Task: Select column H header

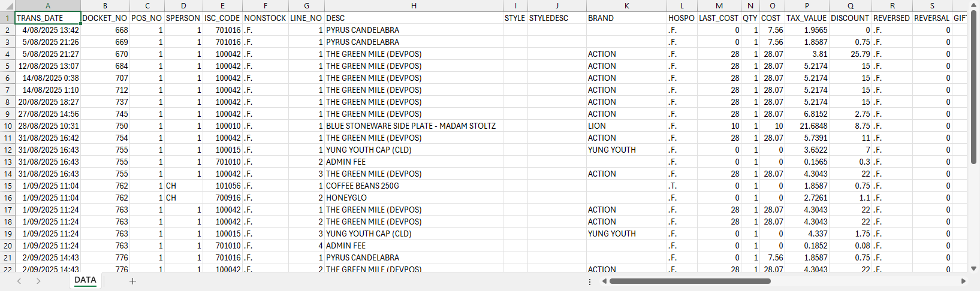Action: tap(414, 6)
